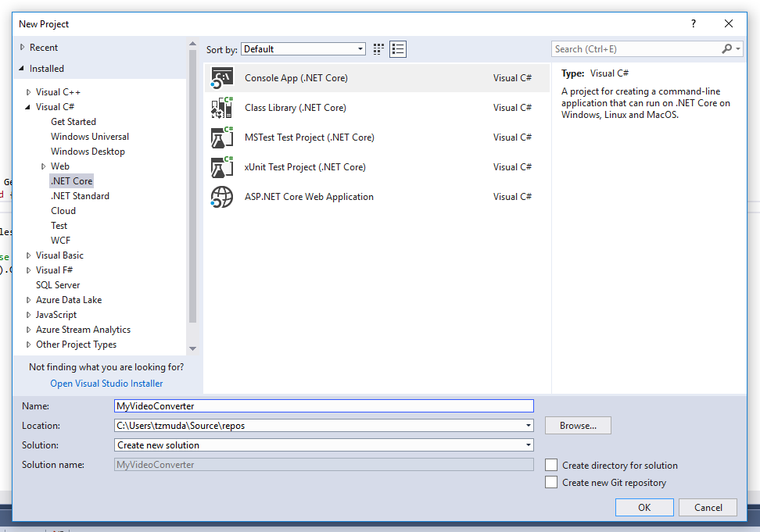Open the help question mark button
This screenshot has width=760, height=532.
(x=694, y=23)
